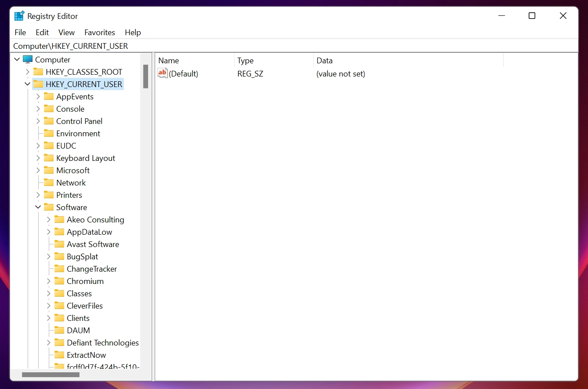This screenshot has height=389, width=588.
Task: Open the View menu
Action: click(x=67, y=33)
